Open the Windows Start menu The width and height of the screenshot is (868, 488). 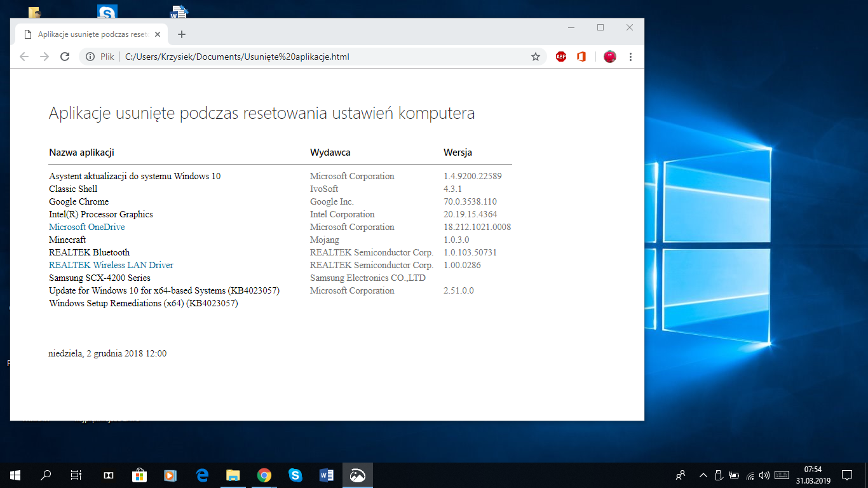15,475
